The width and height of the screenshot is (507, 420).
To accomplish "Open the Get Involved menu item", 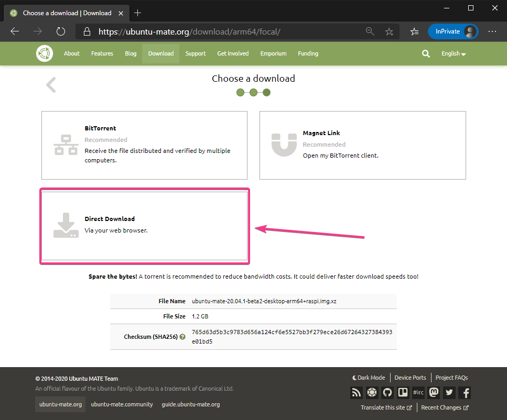I will pos(233,53).
